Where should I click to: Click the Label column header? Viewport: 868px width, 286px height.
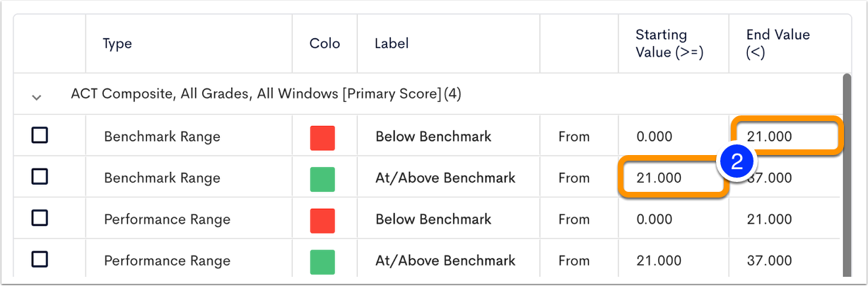[x=392, y=43]
